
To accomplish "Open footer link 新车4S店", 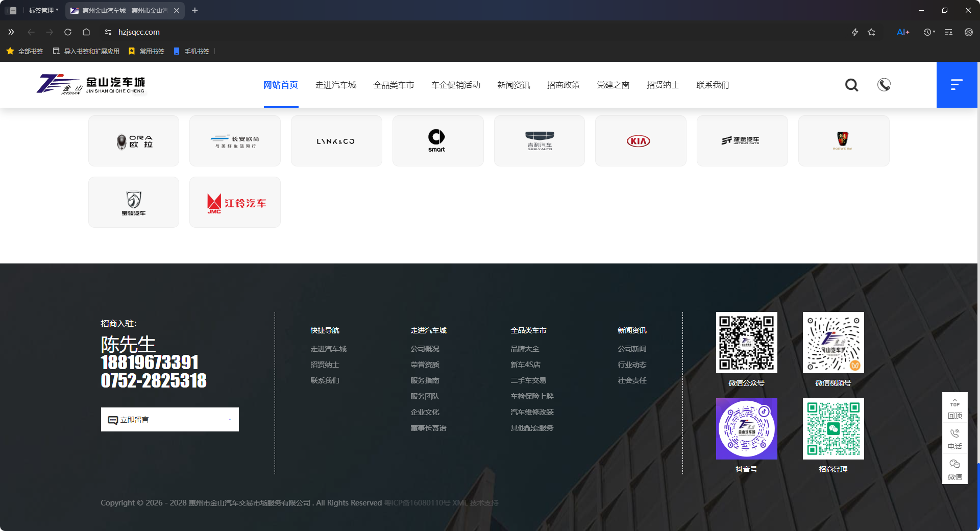I will (526, 365).
